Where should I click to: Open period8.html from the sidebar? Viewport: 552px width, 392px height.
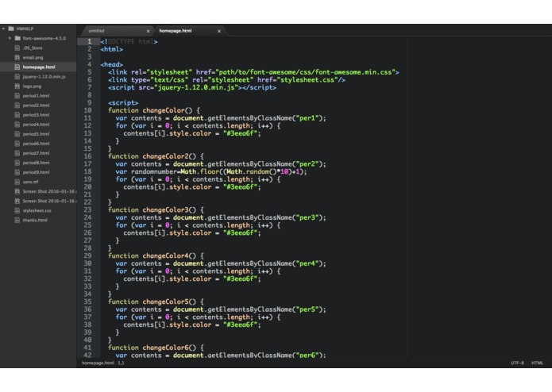click(x=36, y=163)
